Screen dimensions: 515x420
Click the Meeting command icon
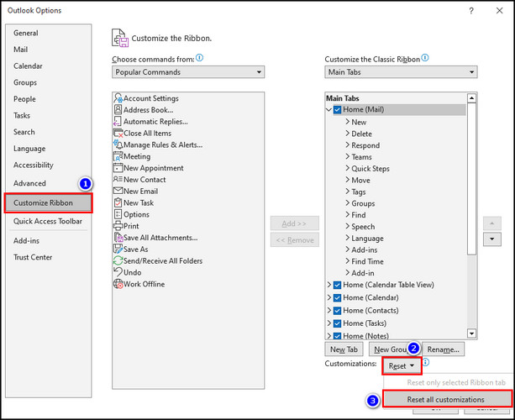(117, 156)
